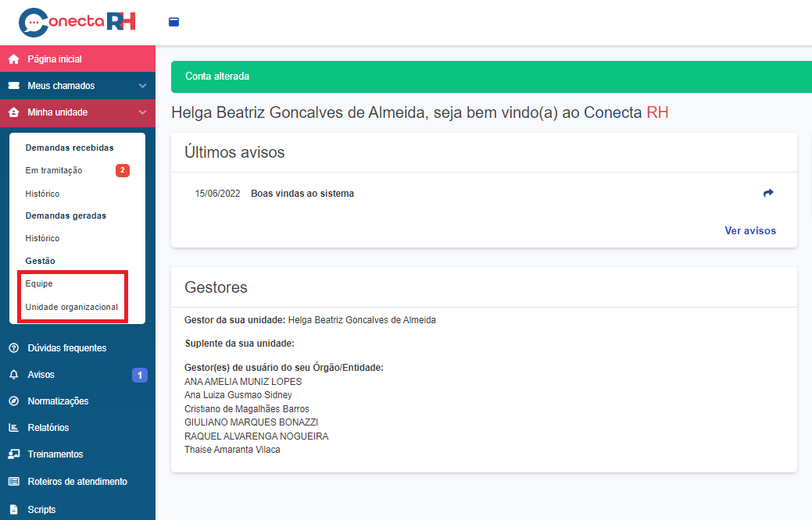Click the share arrow on Boas vindas notice

pos(767,193)
